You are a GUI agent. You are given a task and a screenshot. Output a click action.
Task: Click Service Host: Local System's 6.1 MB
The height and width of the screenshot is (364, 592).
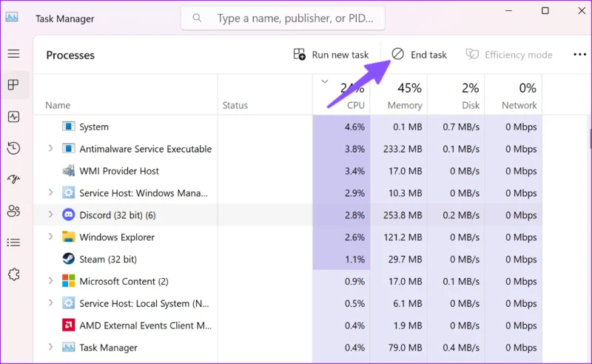click(408, 303)
